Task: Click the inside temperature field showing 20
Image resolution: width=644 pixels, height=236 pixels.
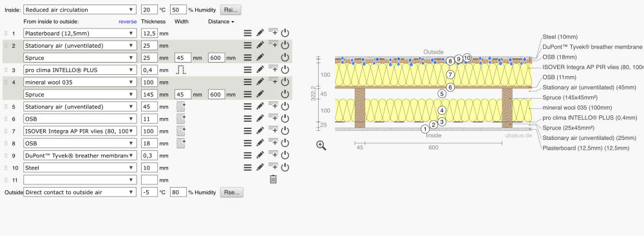Action: point(149,10)
